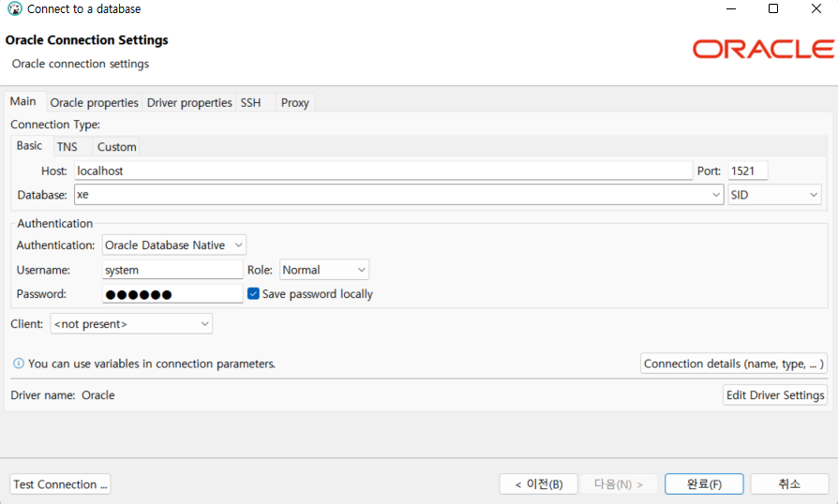Screen dimensions: 838x504
Task: Click the 'Oracle Connection Settings' heading
Action: [86, 40]
